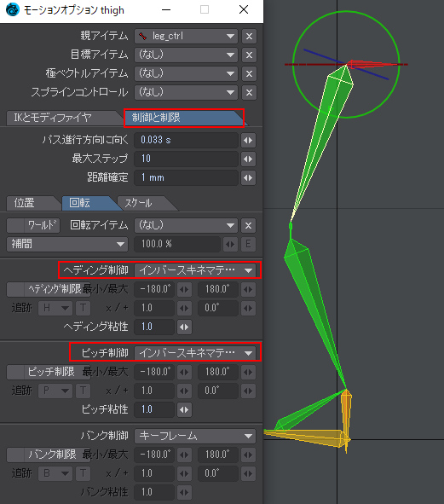Click the ヘディング粘性 1.0 field
The height and width of the screenshot is (504, 444).
tap(154, 327)
